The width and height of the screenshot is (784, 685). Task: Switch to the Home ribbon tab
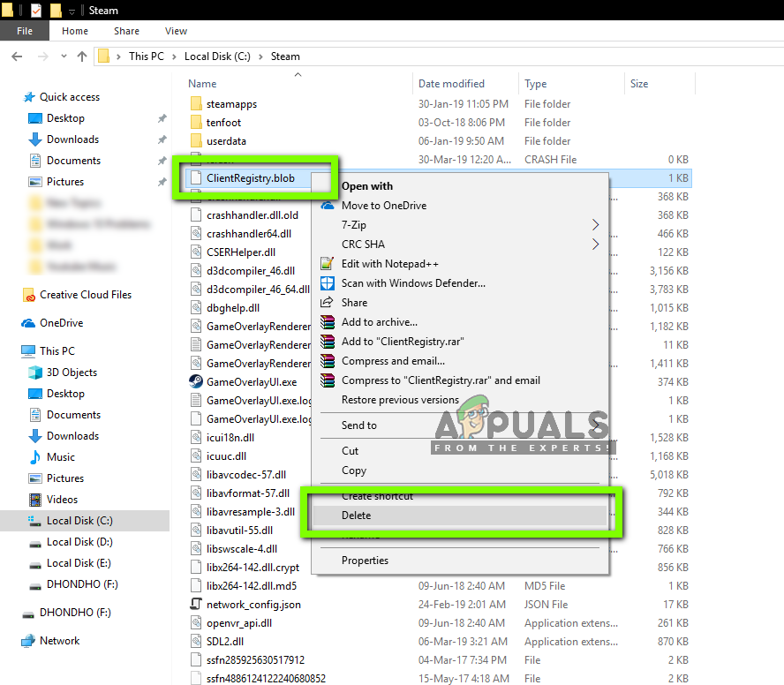pos(75,31)
